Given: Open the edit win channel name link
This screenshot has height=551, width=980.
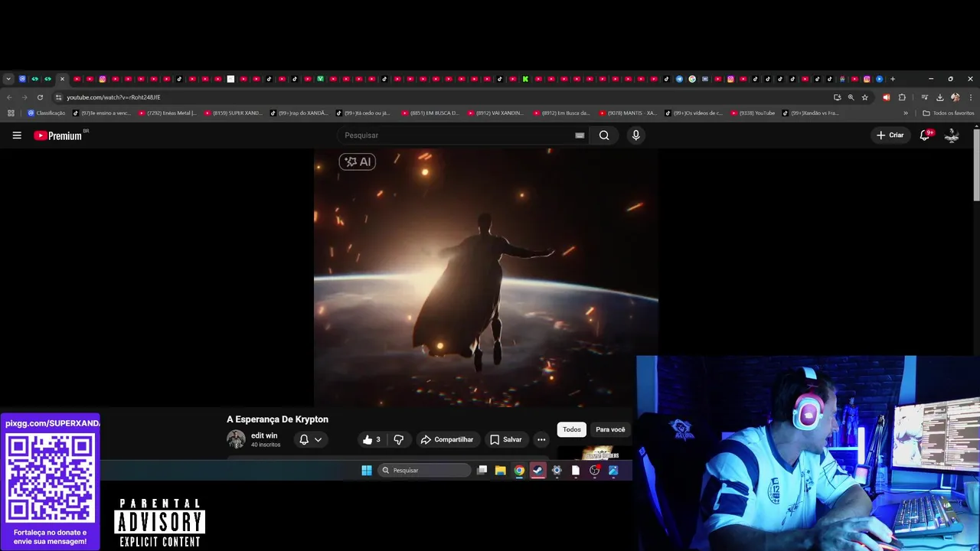Looking at the screenshot, I should click(x=264, y=435).
